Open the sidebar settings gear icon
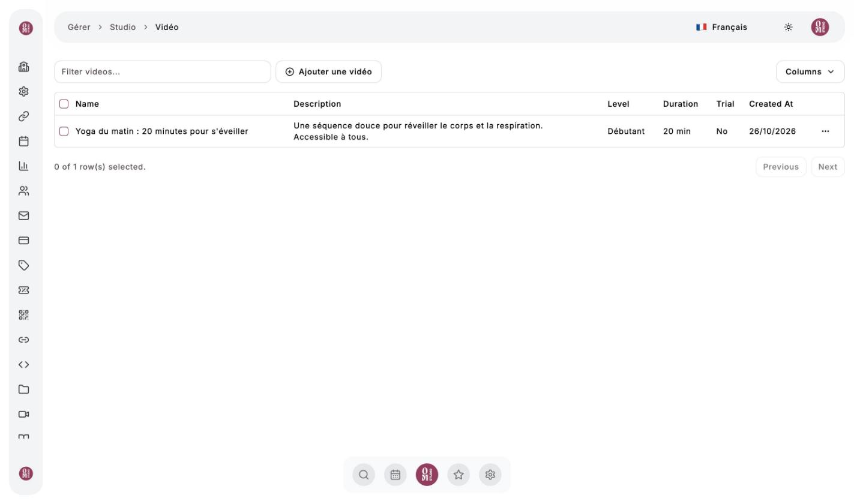 (24, 92)
